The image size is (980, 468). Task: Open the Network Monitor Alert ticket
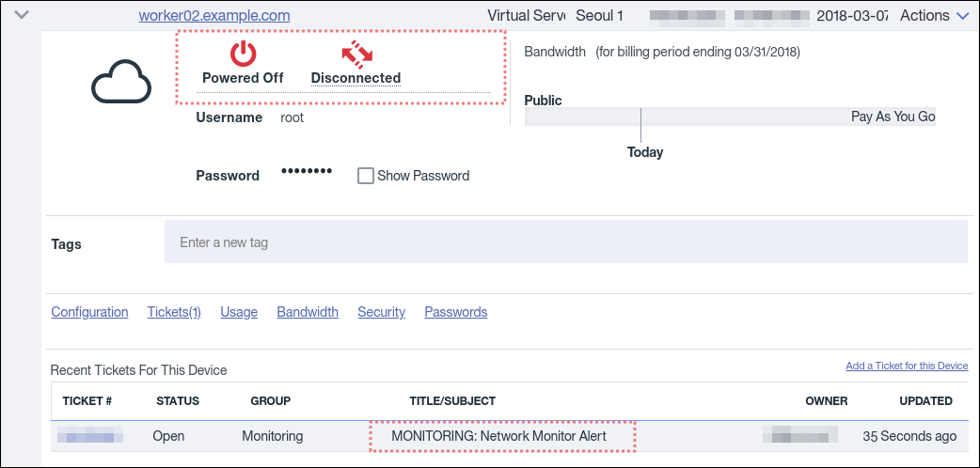click(498, 436)
